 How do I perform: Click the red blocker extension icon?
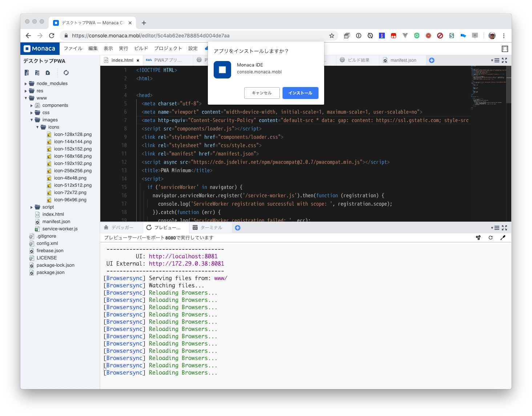[440, 36]
